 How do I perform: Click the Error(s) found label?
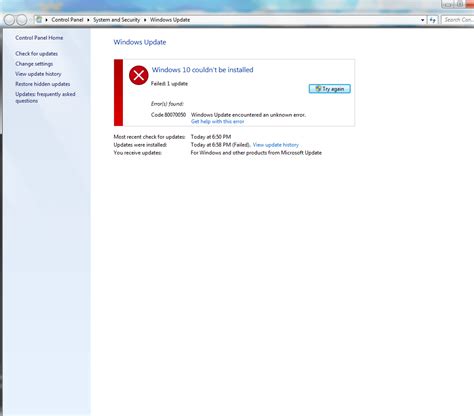pyautogui.click(x=167, y=104)
